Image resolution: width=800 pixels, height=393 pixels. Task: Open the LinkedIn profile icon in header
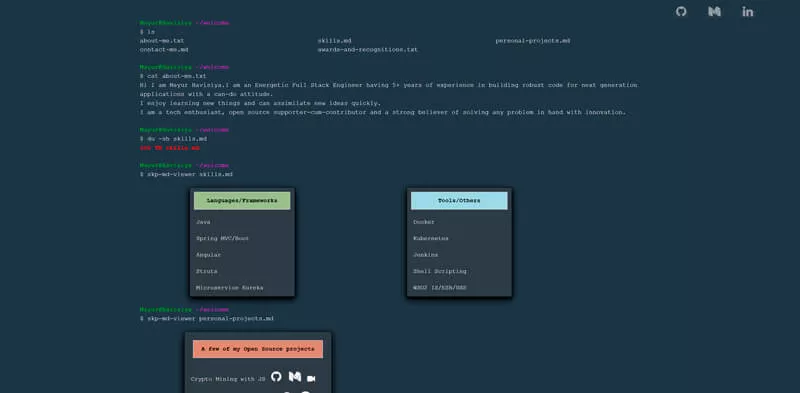[x=747, y=11]
